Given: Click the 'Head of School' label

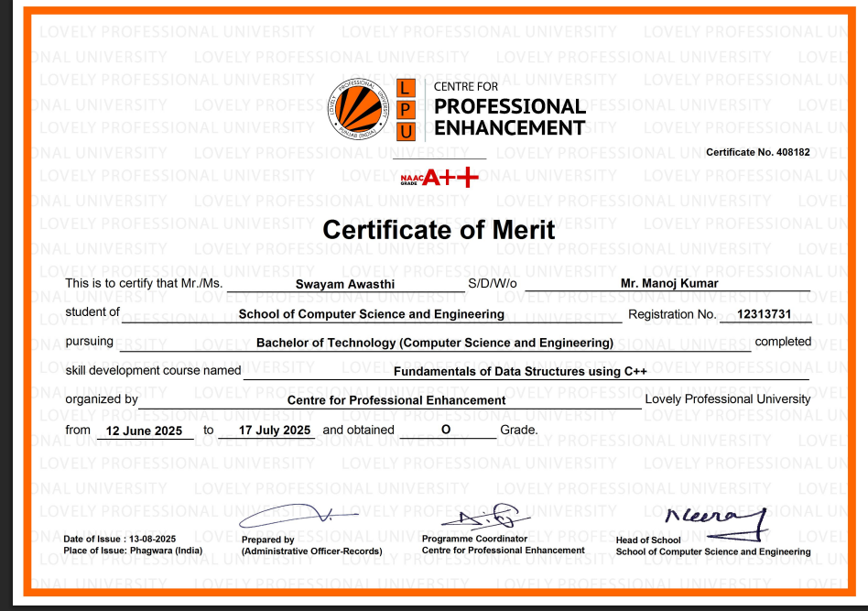Looking at the screenshot, I should click(648, 540).
